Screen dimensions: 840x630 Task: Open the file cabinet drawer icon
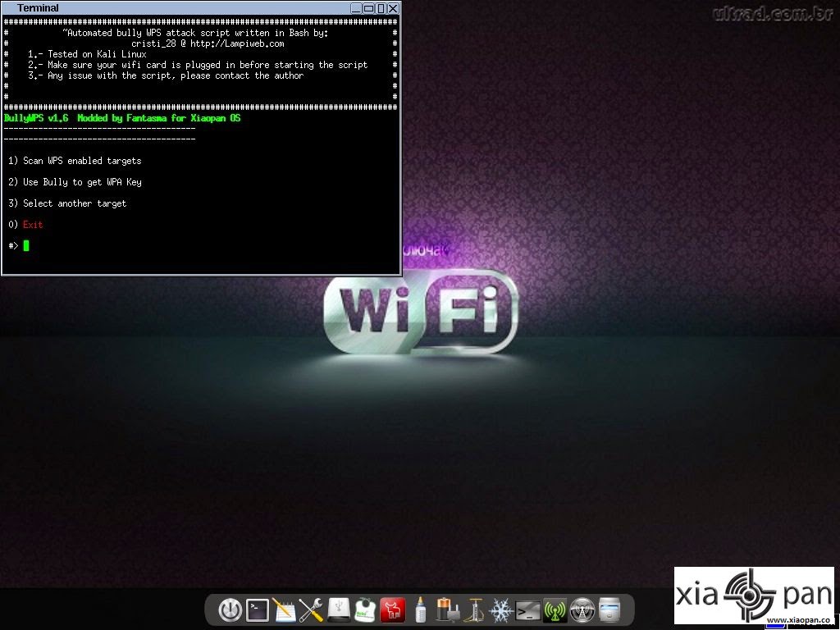tap(609, 610)
